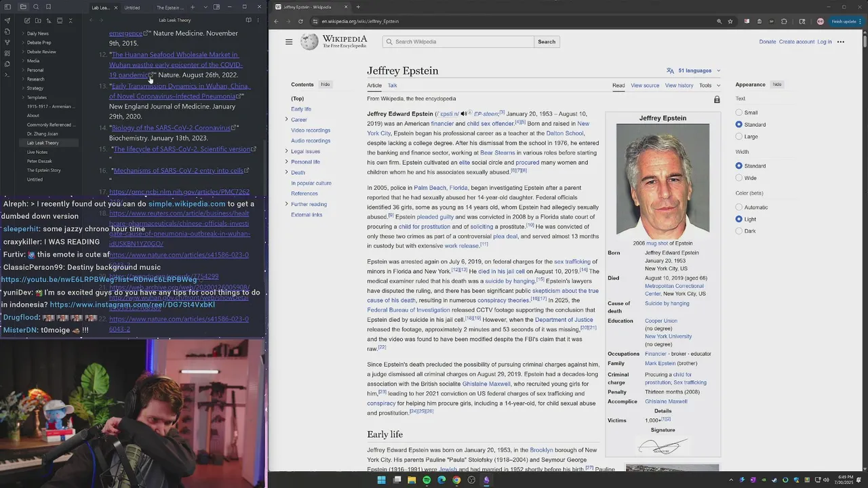Open Peter Daszak note in Obsidian
The image size is (868, 488).
(39, 161)
